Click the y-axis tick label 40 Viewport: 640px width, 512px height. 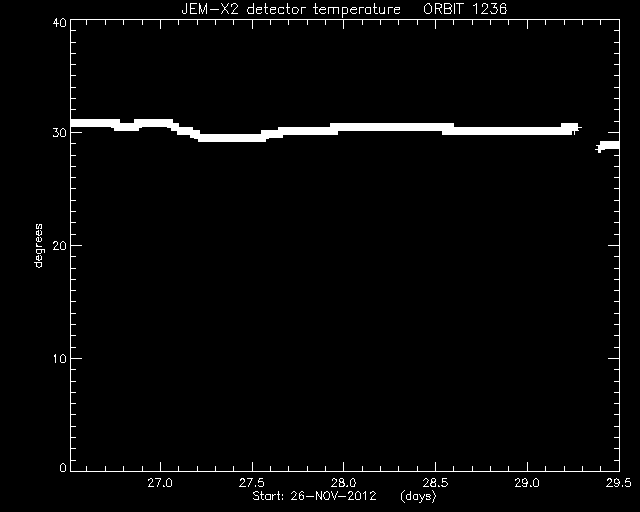[60, 22]
